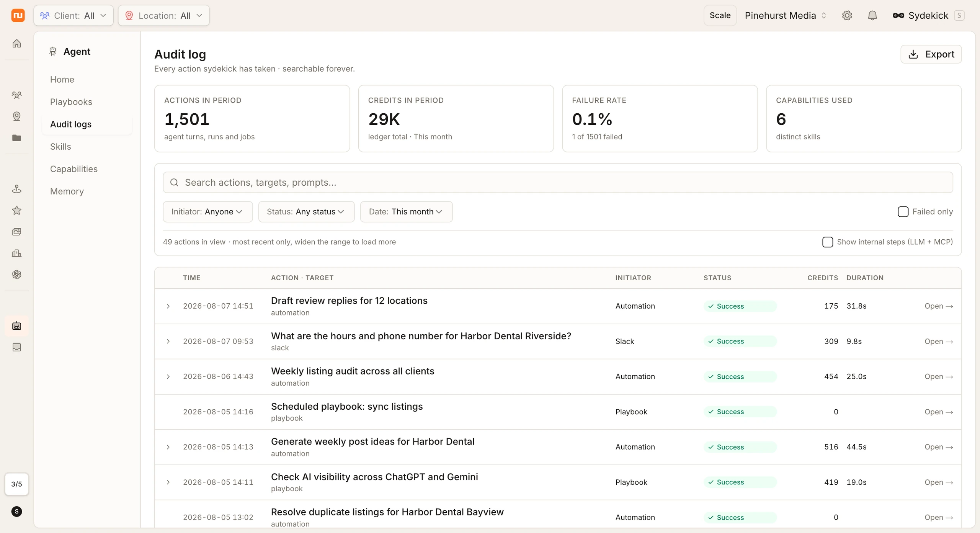Enable the Failed only checkbox
Image resolution: width=980 pixels, height=533 pixels.
click(903, 211)
